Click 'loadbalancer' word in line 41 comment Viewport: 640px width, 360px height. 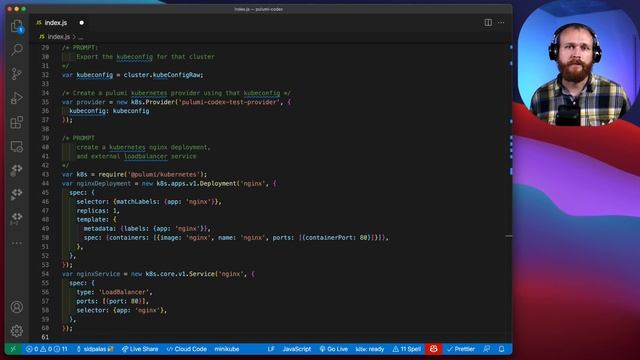tap(146, 156)
